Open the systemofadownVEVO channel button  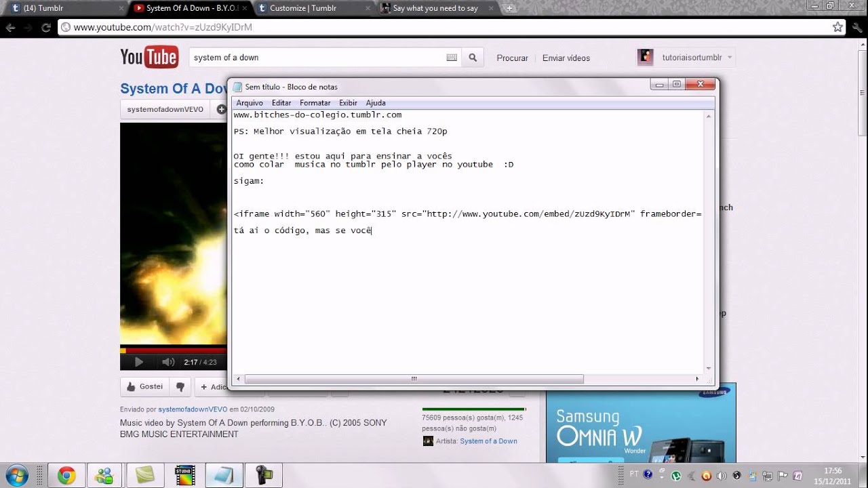tap(165, 109)
